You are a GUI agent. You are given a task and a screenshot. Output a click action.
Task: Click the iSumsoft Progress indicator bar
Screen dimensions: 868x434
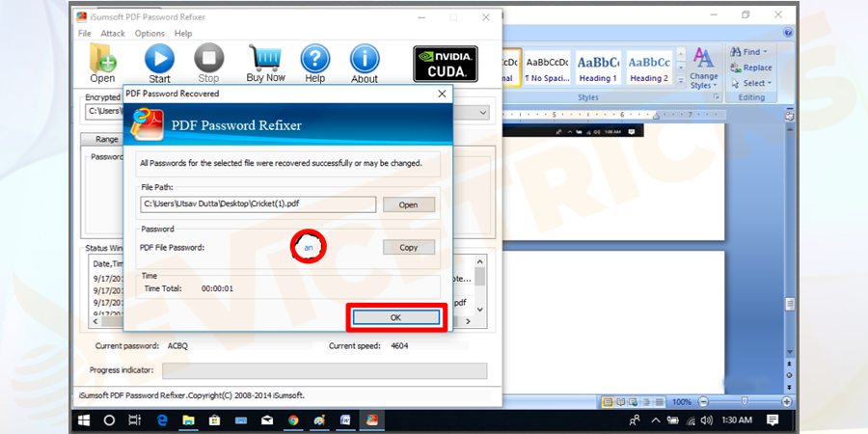point(324,370)
